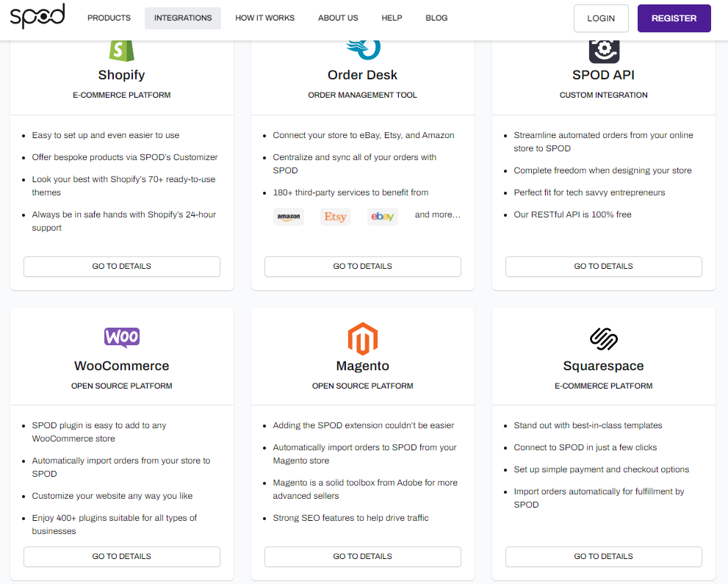Click the Squarespace logo
728x584 pixels.
604,339
